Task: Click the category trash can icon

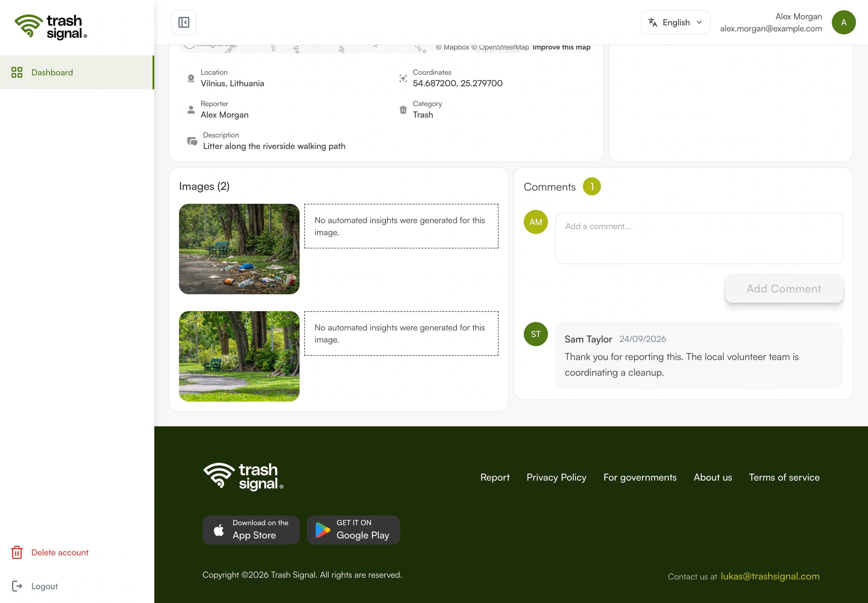Action: point(403,109)
